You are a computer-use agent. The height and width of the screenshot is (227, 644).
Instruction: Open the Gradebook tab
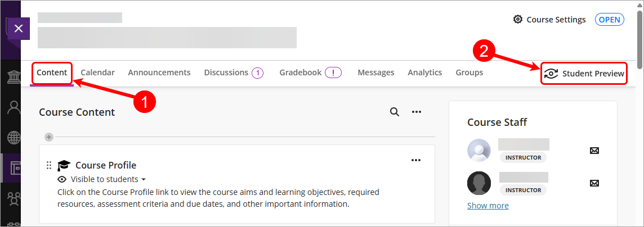pos(301,72)
